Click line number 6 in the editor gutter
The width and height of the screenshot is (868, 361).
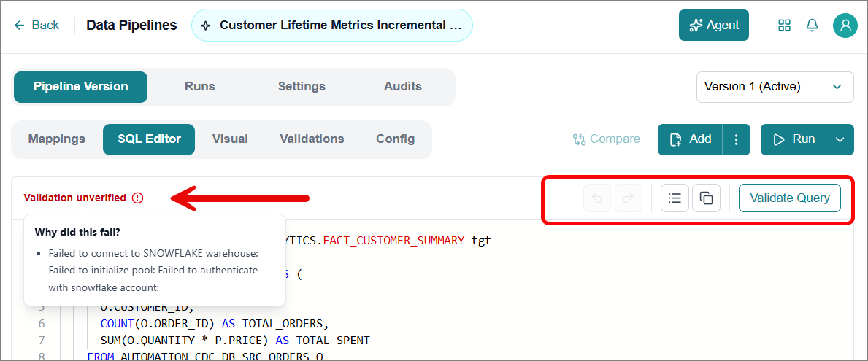click(42, 323)
